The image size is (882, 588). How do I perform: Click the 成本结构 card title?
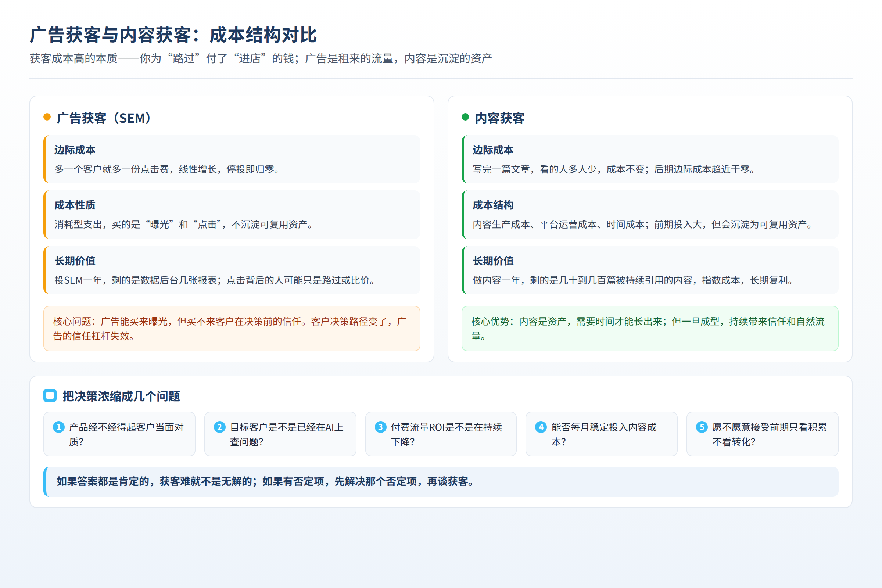coord(493,205)
